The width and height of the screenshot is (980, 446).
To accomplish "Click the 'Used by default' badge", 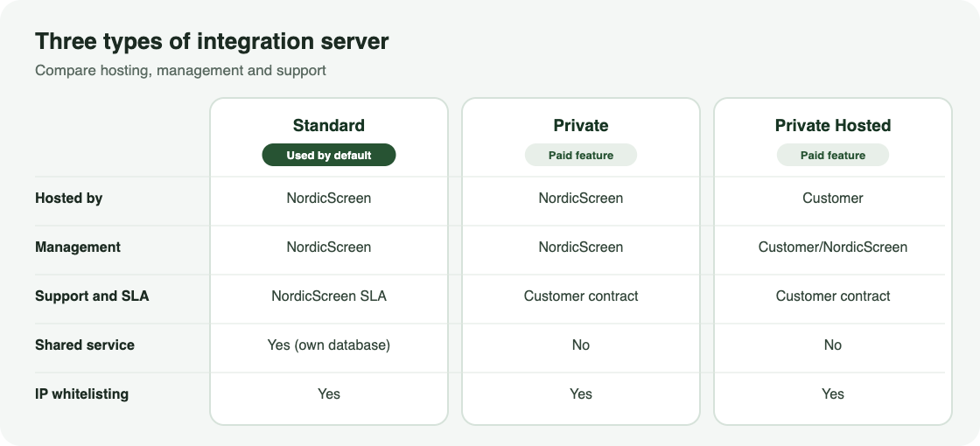I will click(x=329, y=155).
